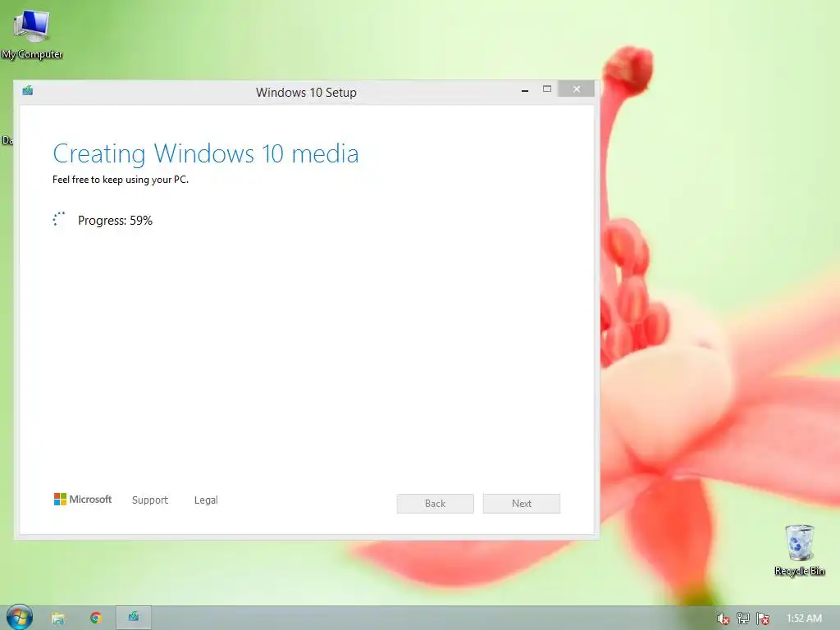
Task: Open Action Center flag tray icon
Action: (x=763, y=619)
